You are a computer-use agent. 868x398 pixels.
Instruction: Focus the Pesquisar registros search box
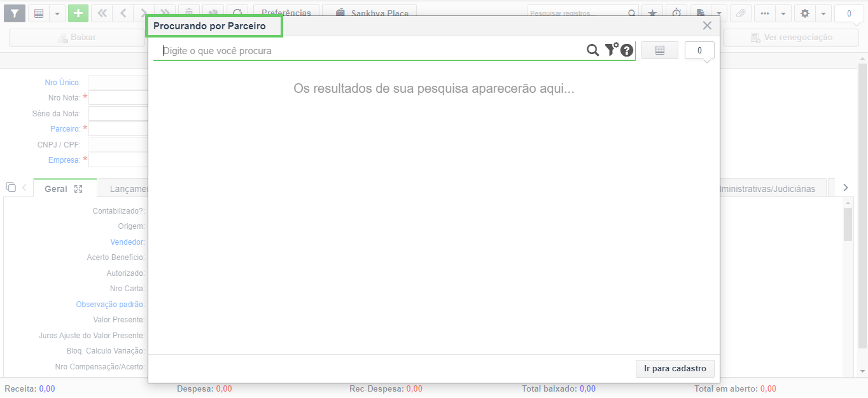pyautogui.click(x=577, y=13)
